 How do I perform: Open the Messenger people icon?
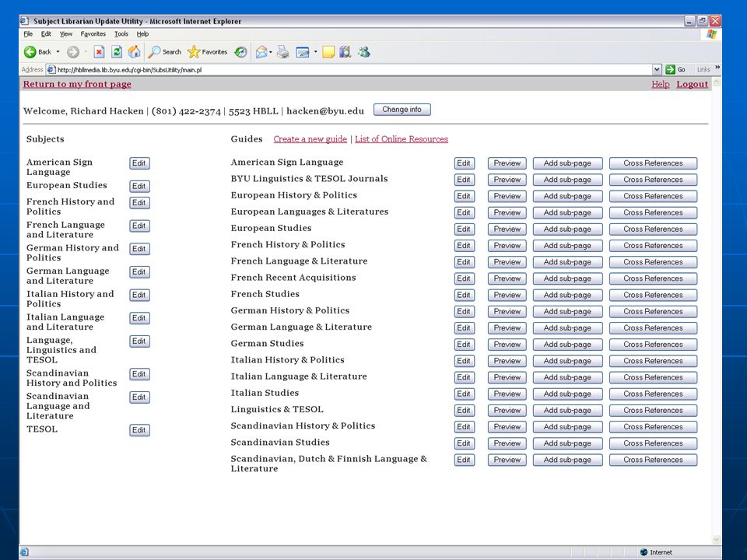364,52
